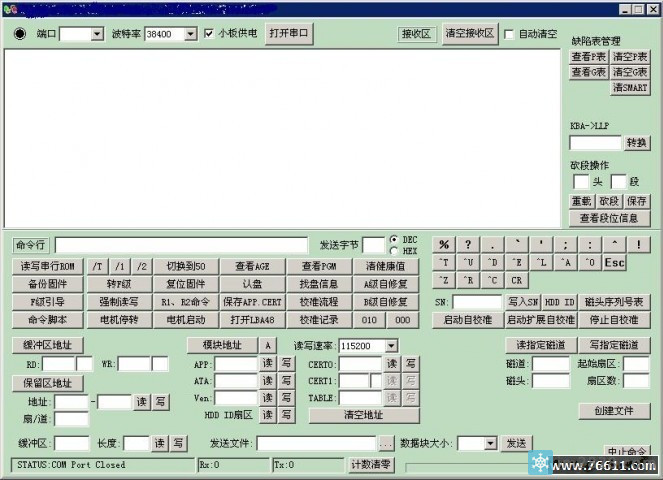Click the 打开串口 button
The width and height of the screenshot is (663, 480).
tap(290, 33)
